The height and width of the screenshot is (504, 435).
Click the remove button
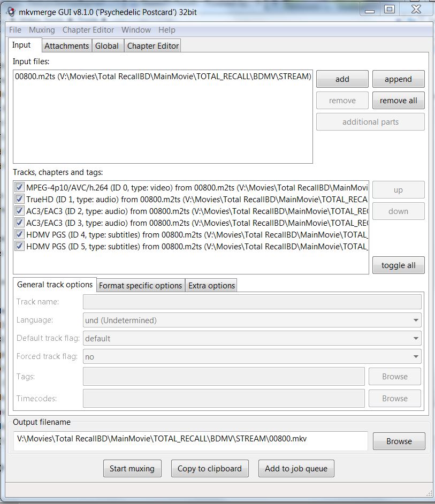(x=342, y=101)
